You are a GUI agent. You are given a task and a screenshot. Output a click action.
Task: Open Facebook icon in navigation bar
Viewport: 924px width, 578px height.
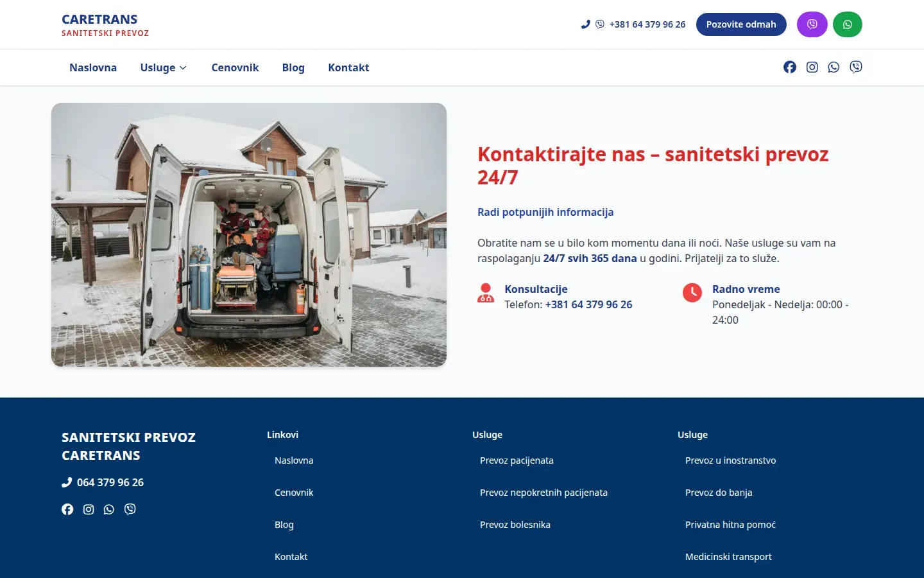(790, 67)
